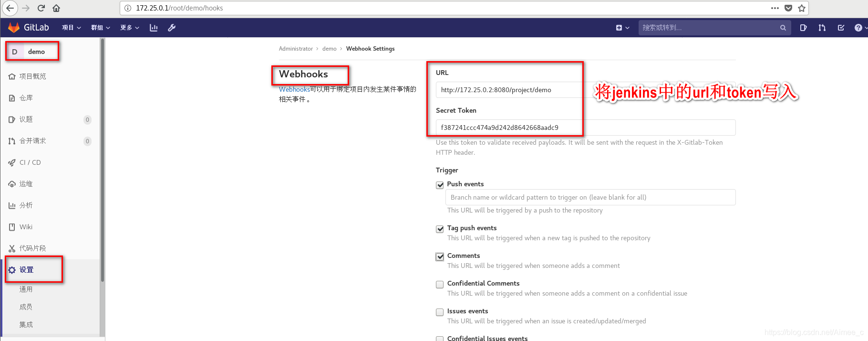Enable the Issues events checkbox
Screen dimensions: 868x341
coord(440,312)
